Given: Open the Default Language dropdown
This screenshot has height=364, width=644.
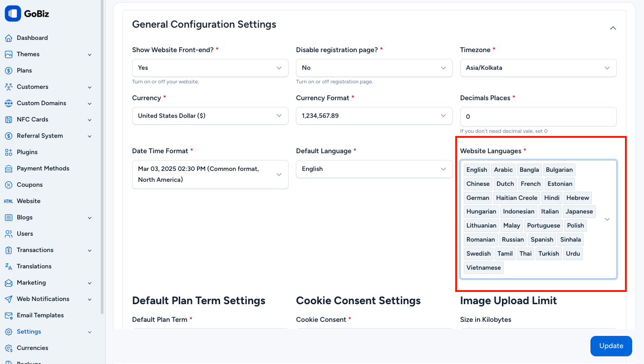Looking at the screenshot, I should pyautogui.click(x=374, y=169).
